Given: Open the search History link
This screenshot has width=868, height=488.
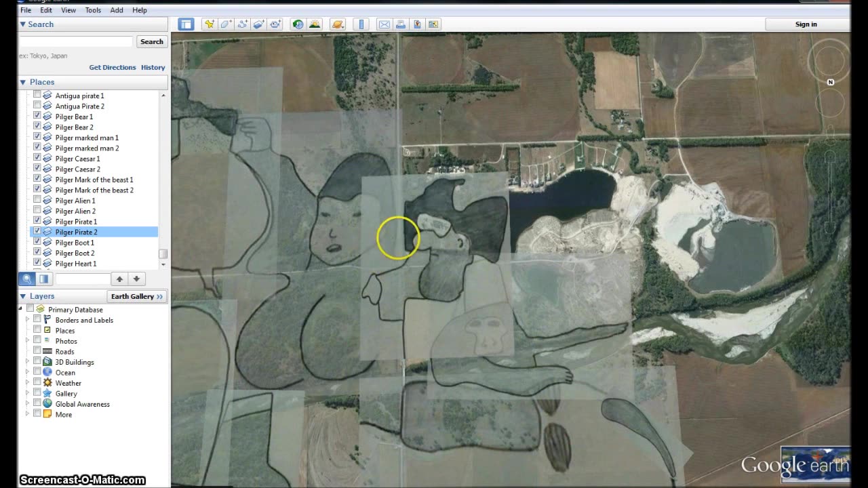Looking at the screenshot, I should (x=153, y=67).
